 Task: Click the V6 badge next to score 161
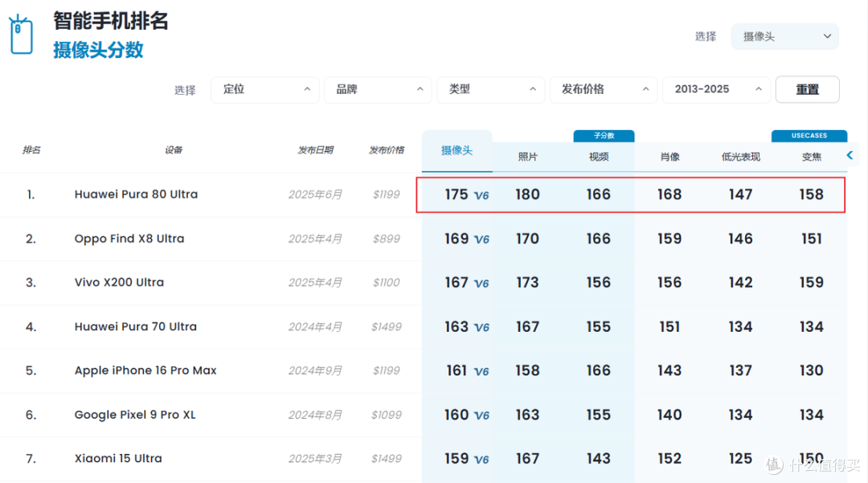pos(481,372)
